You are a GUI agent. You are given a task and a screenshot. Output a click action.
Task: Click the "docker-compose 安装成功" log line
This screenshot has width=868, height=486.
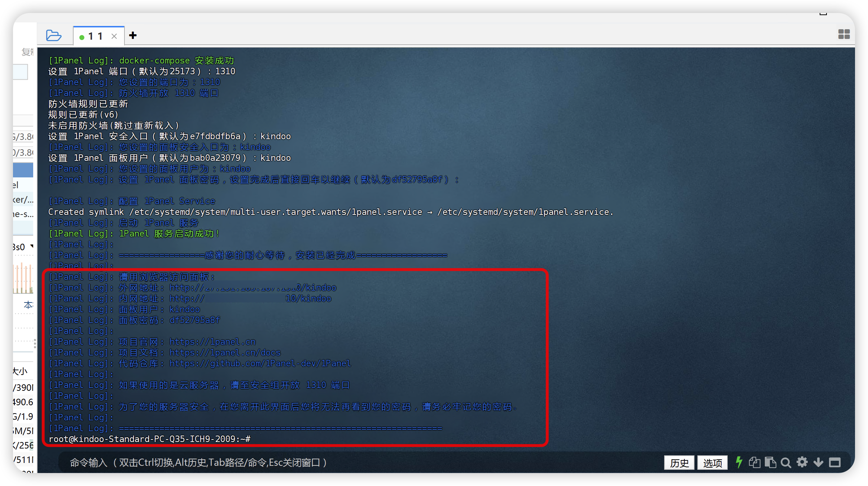[x=141, y=61]
